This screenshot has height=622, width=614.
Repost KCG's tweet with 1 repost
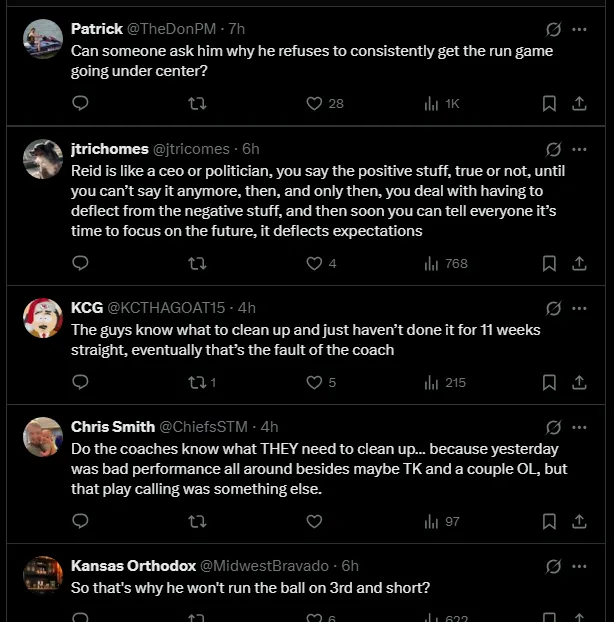(x=199, y=382)
